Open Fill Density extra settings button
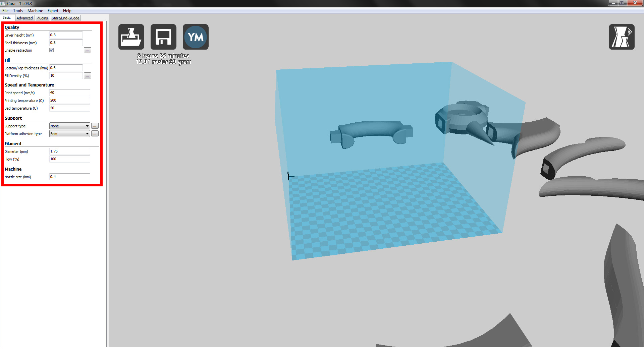This screenshot has height=362, width=644. coord(87,76)
